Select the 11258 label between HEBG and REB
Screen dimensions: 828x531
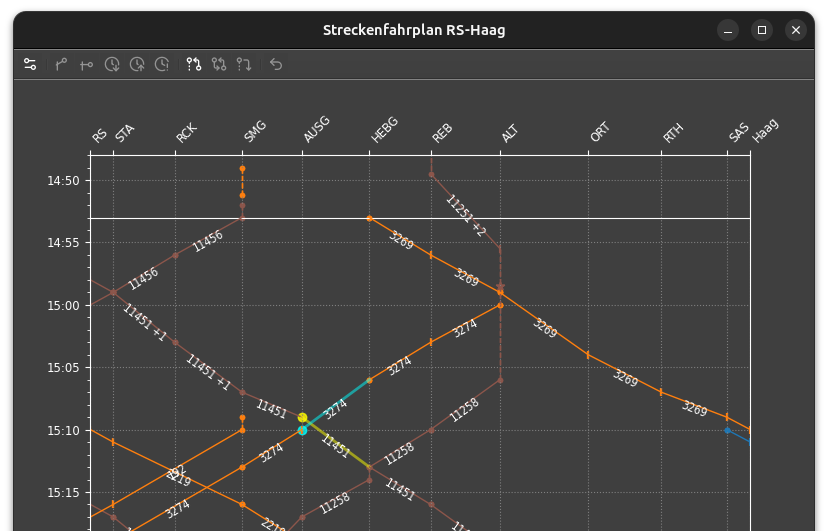tap(399, 454)
